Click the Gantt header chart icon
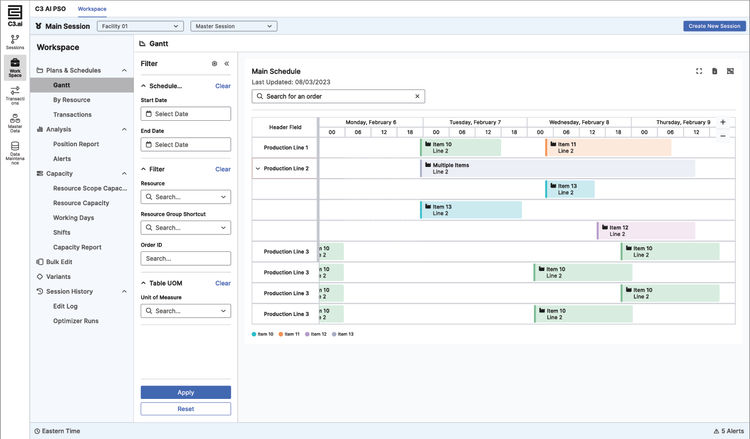The width and height of the screenshot is (750, 439). coord(142,44)
